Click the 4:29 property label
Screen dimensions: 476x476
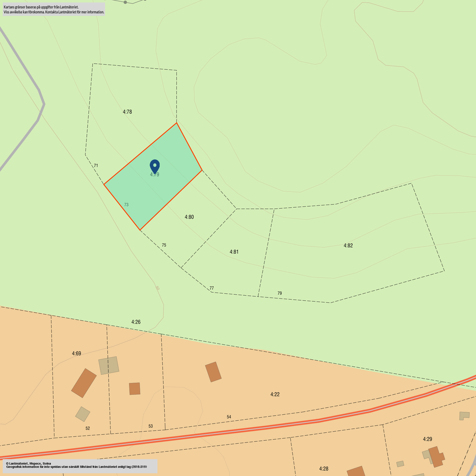428,439
